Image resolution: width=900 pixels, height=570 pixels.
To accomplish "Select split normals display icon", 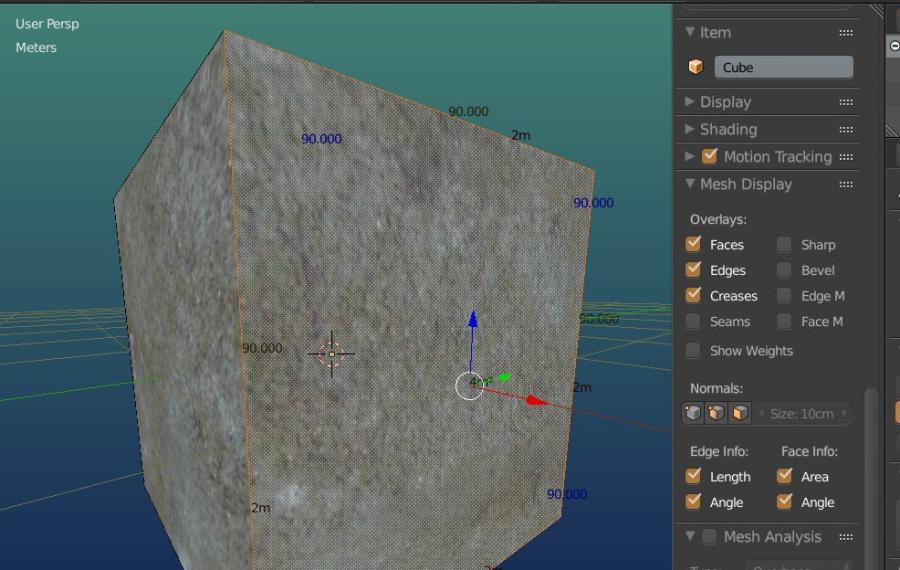I will pyautogui.click(x=716, y=413).
